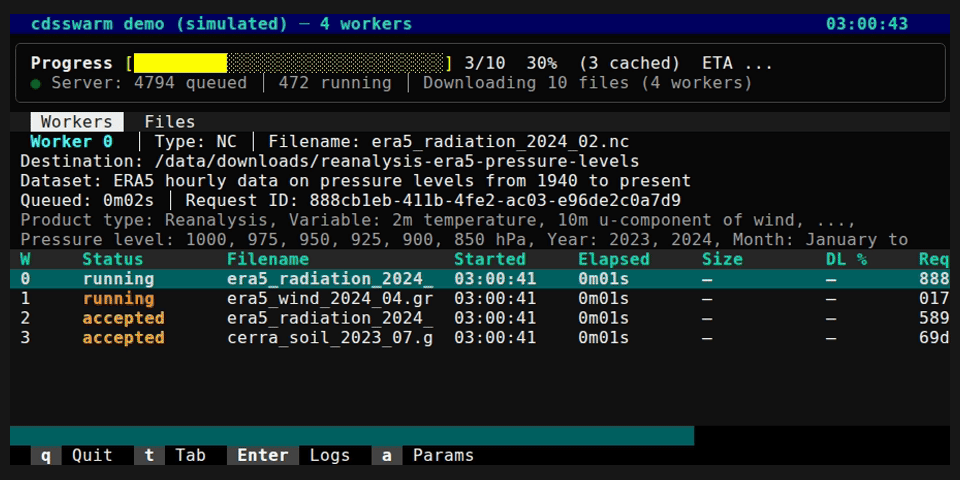Click the Req value 017 in worker 1 row

(934, 299)
